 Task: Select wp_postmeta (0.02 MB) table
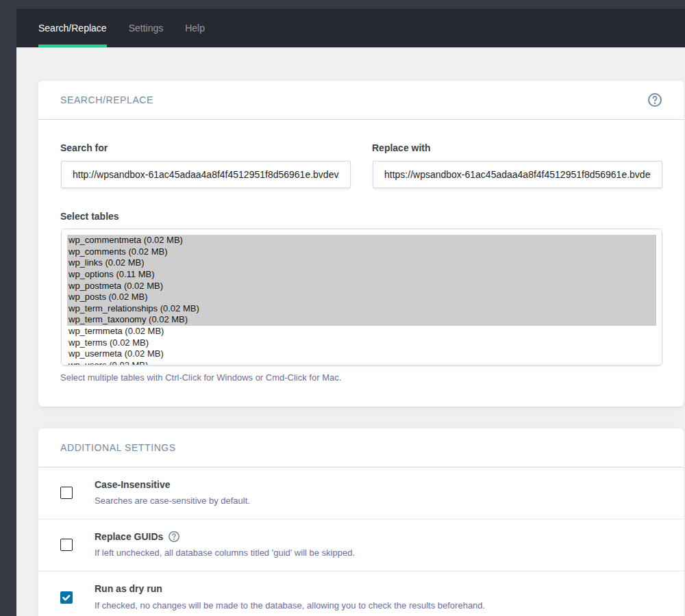(362, 285)
